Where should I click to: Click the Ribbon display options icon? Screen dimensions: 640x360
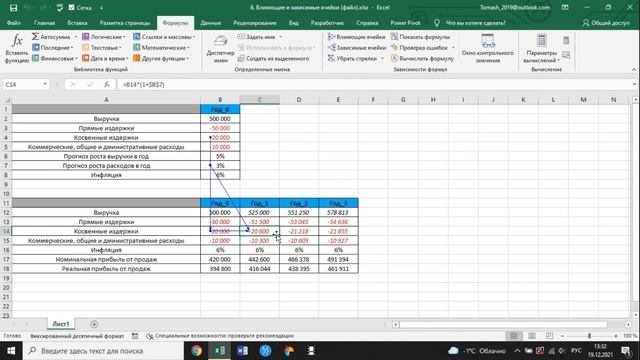(565, 7)
